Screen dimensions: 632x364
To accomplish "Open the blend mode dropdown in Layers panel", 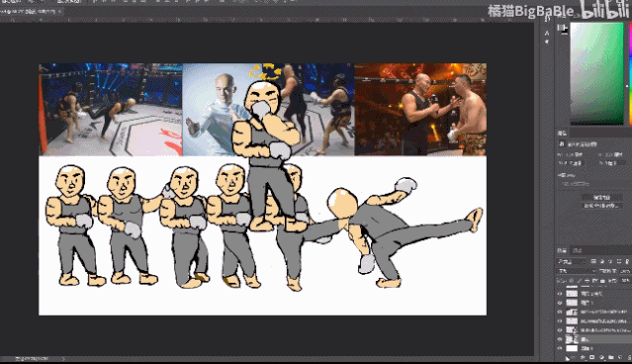I will 577,271.
